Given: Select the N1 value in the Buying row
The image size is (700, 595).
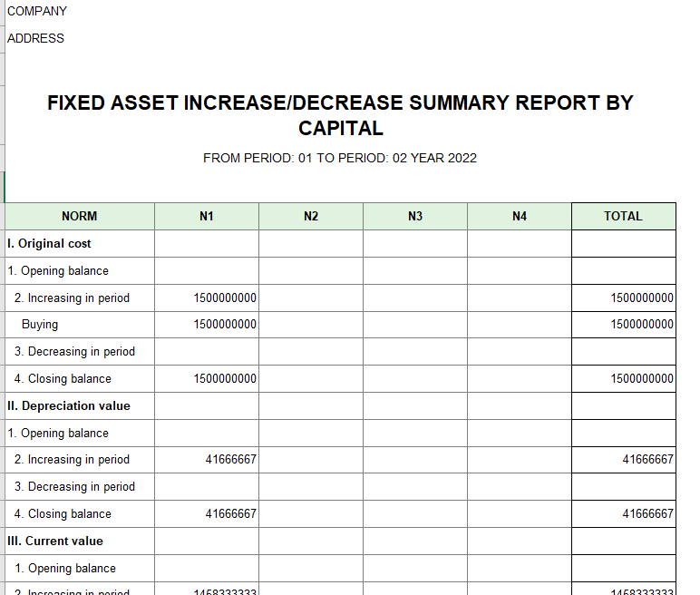Looking at the screenshot, I should 225,325.
